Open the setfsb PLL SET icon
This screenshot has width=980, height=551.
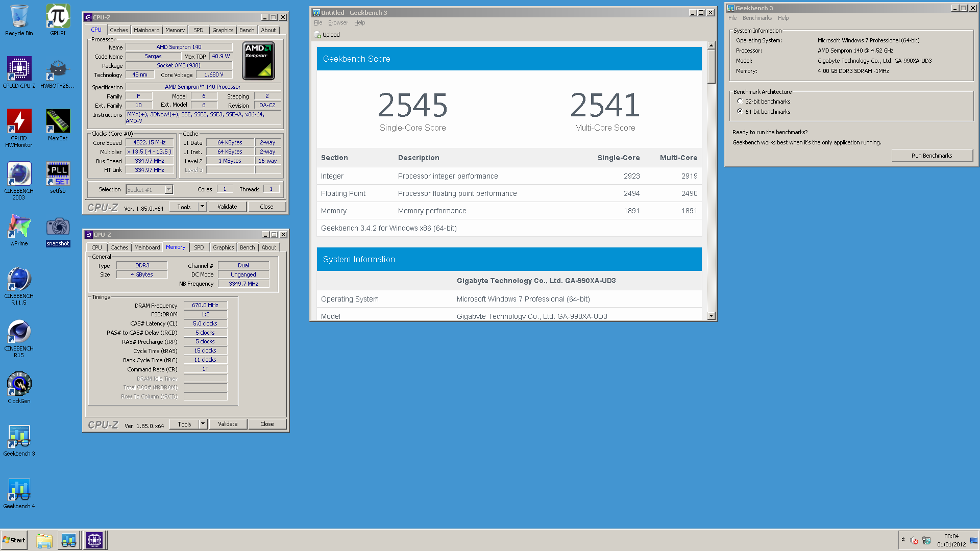[x=58, y=178]
